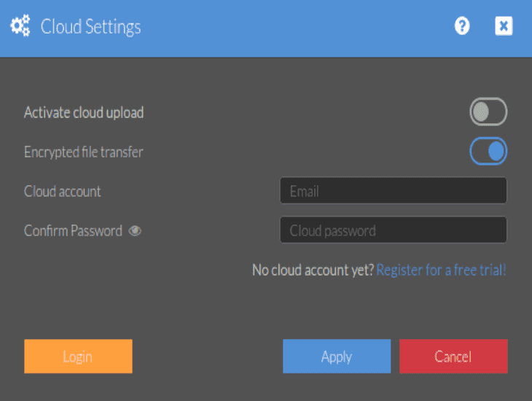This screenshot has width=532, height=401.
Task: Click the blue Apply button
Action: [x=337, y=357]
